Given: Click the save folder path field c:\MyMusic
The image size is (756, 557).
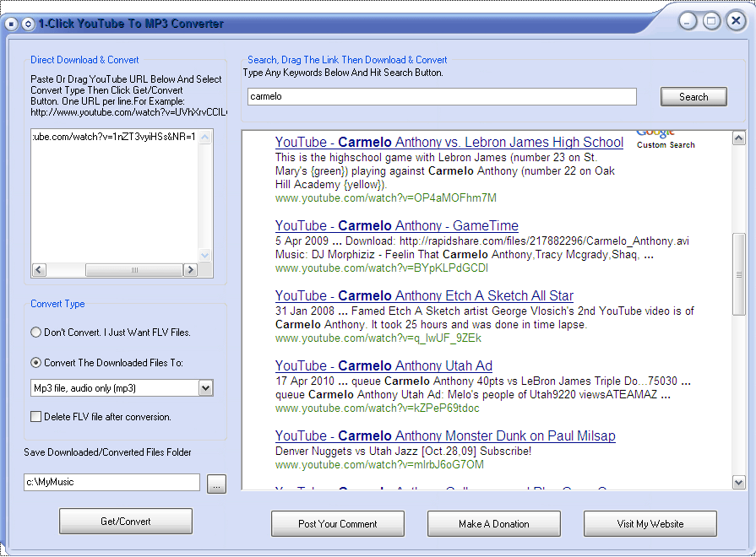Looking at the screenshot, I should [111, 483].
